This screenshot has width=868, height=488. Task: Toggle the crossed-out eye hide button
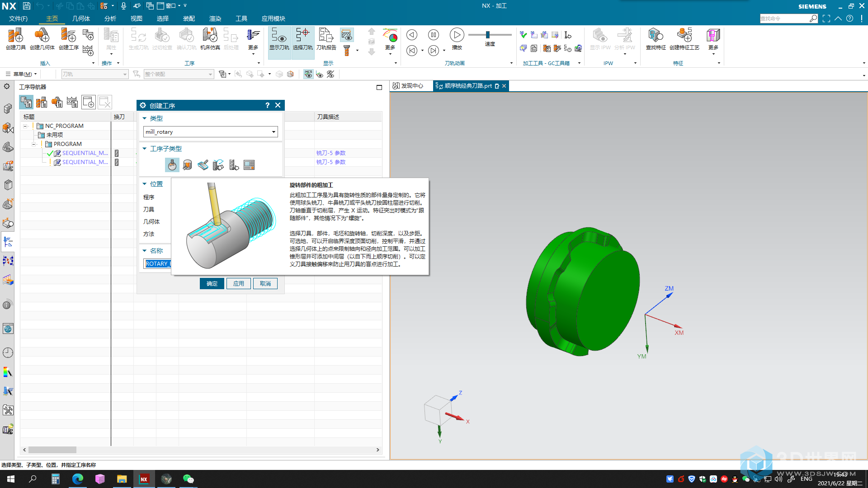[330, 74]
